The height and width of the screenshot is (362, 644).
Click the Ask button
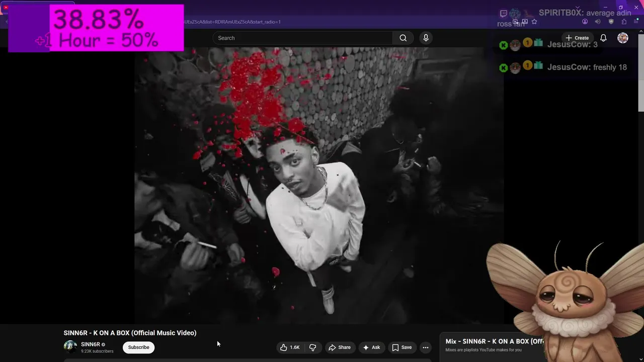371,347
